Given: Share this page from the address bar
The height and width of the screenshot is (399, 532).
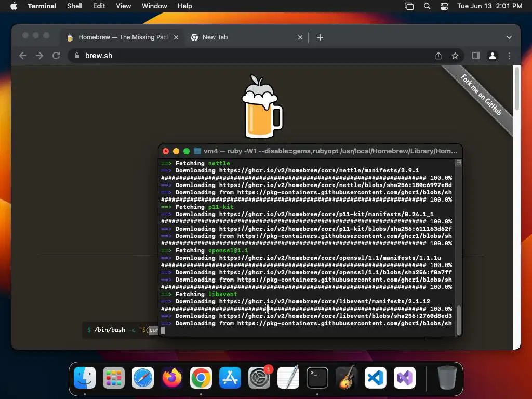Looking at the screenshot, I should coord(438,56).
